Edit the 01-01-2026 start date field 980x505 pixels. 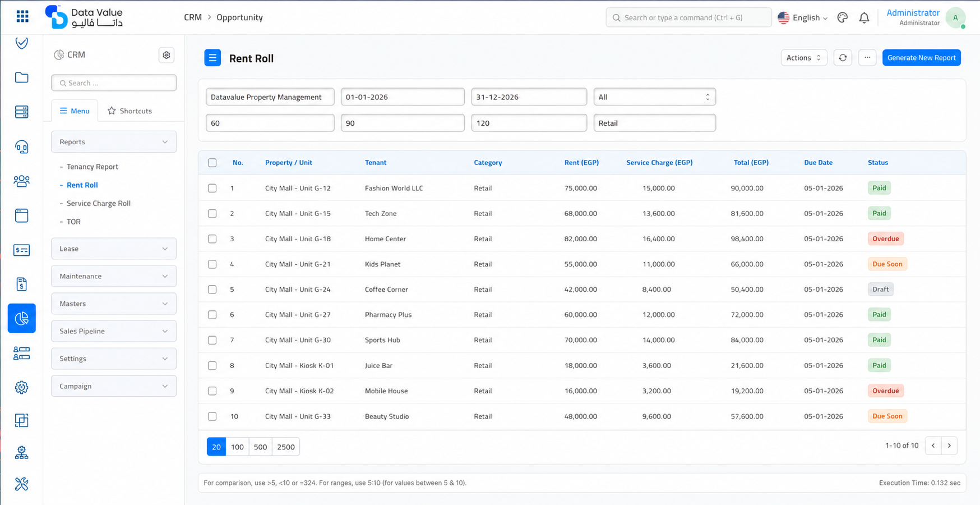(403, 97)
